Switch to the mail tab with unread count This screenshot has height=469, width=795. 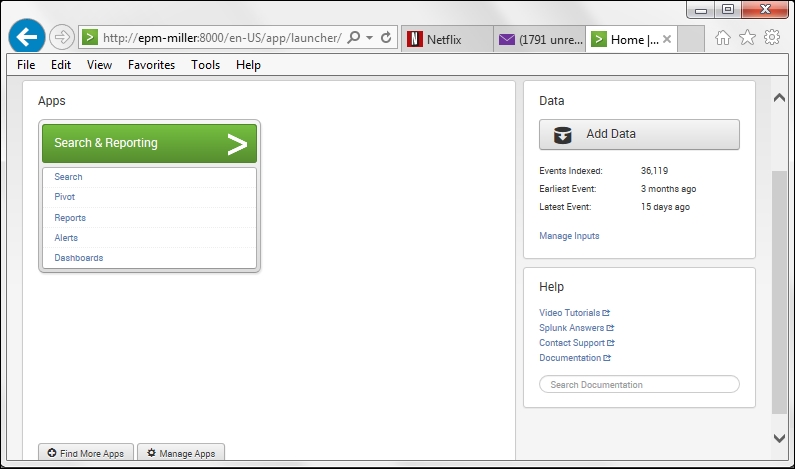pos(540,40)
